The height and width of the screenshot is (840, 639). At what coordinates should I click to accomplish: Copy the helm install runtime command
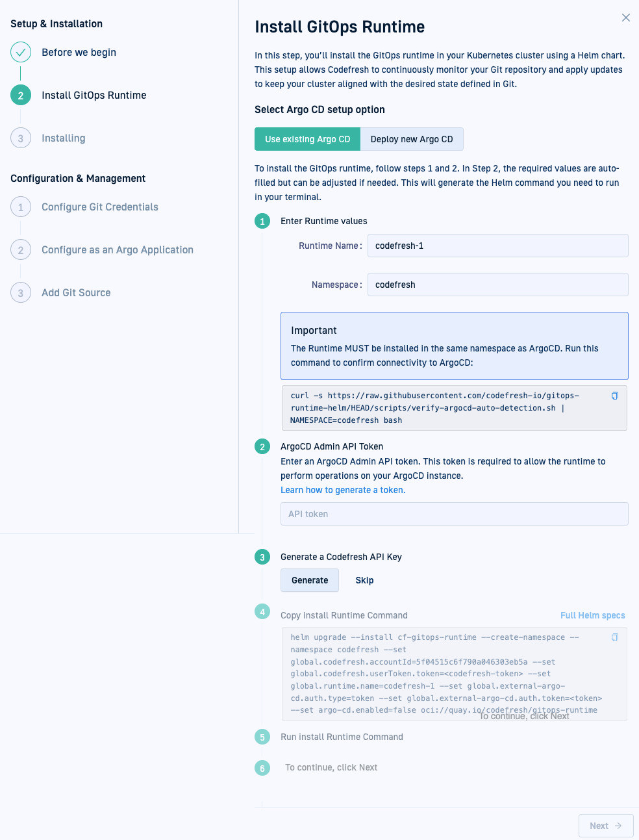[x=614, y=637]
